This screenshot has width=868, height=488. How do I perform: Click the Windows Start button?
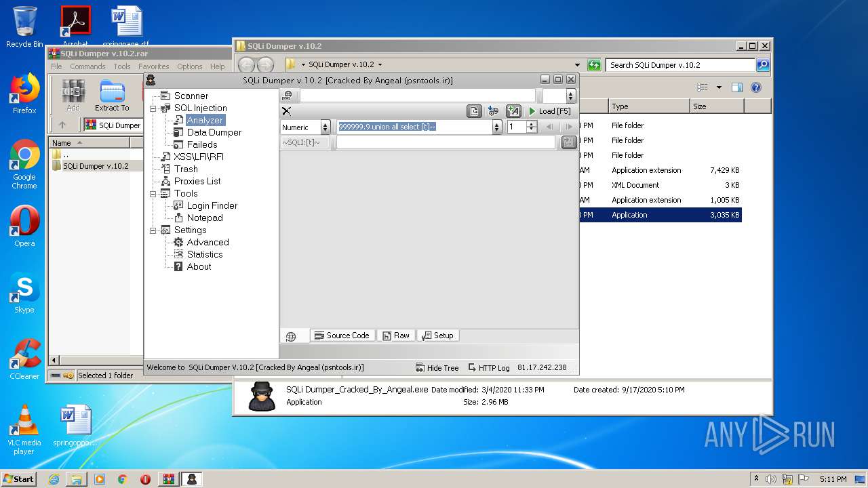coord(18,479)
